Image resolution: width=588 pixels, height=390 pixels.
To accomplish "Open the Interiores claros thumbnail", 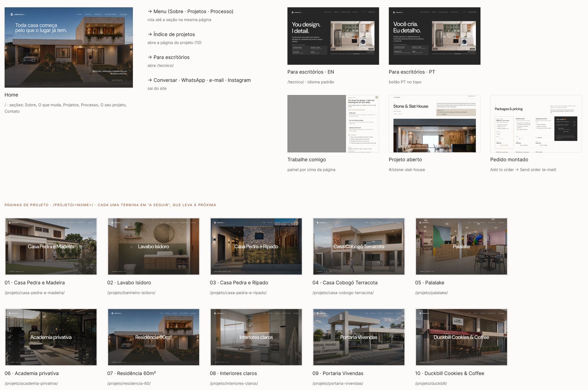I will tap(256, 337).
